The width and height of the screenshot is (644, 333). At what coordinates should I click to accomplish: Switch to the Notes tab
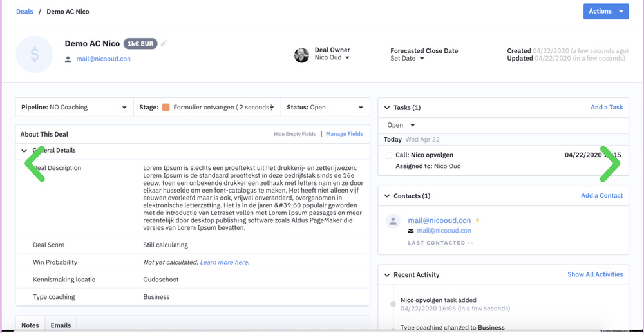(x=30, y=325)
